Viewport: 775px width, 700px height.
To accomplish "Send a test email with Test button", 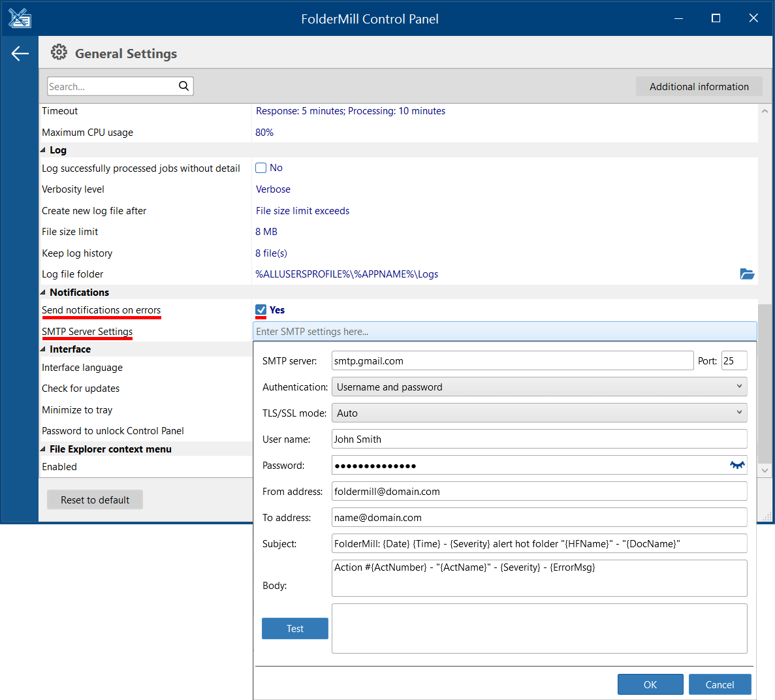I will click(295, 628).
